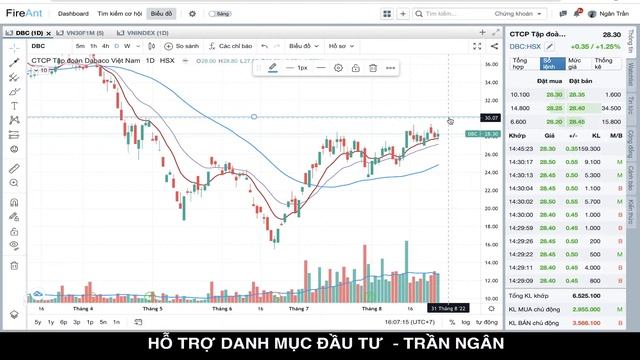Image resolution: width=640 pixels, height=360 pixels.
Task: Select the 4h time interval
Action: click(106, 46)
